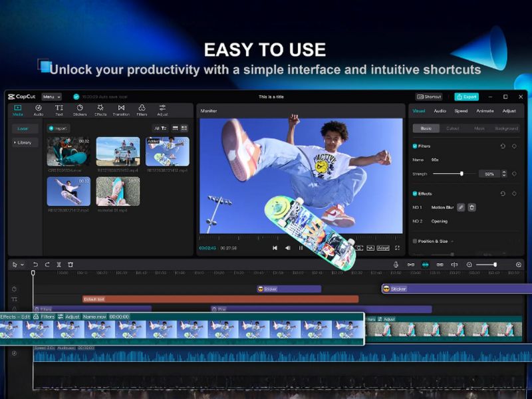Select the Cutout sub-tab
Image resolution: width=532 pixels, height=399 pixels.
click(453, 128)
